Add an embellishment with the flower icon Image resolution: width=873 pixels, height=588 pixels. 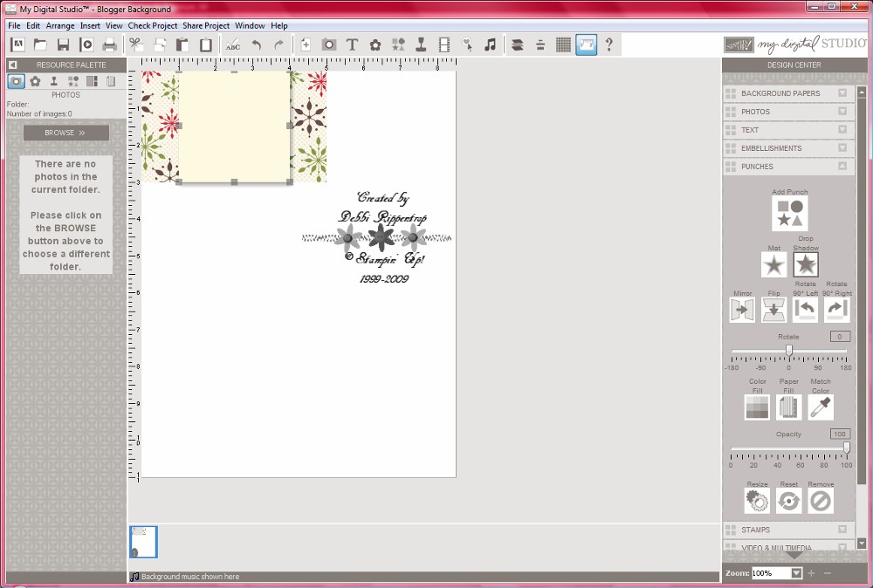375,44
